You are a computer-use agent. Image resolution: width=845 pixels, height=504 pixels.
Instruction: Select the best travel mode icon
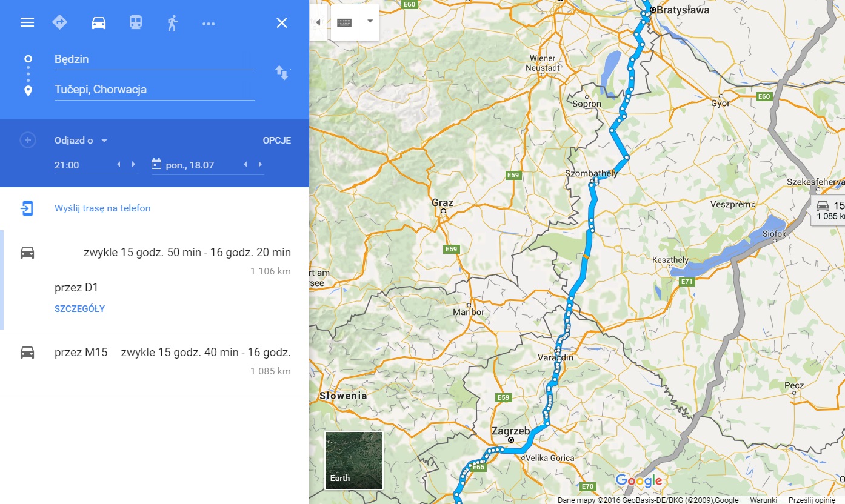[60, 22]
